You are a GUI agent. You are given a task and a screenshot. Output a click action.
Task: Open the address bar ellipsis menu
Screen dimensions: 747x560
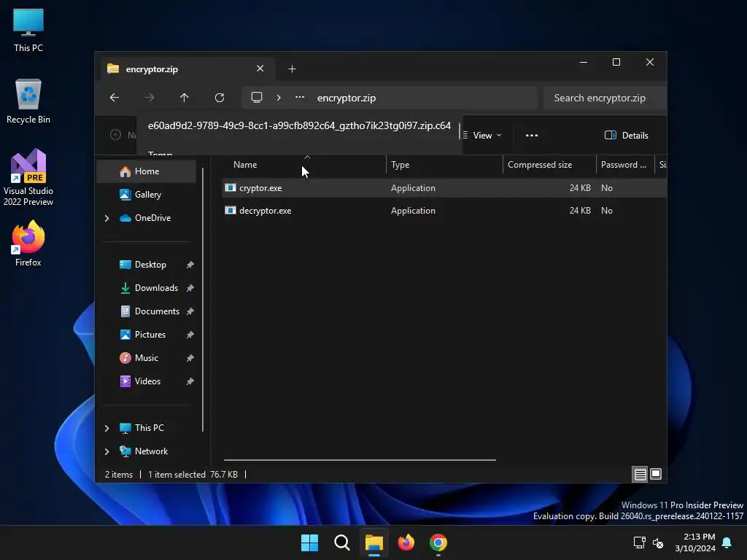[300, 98]
